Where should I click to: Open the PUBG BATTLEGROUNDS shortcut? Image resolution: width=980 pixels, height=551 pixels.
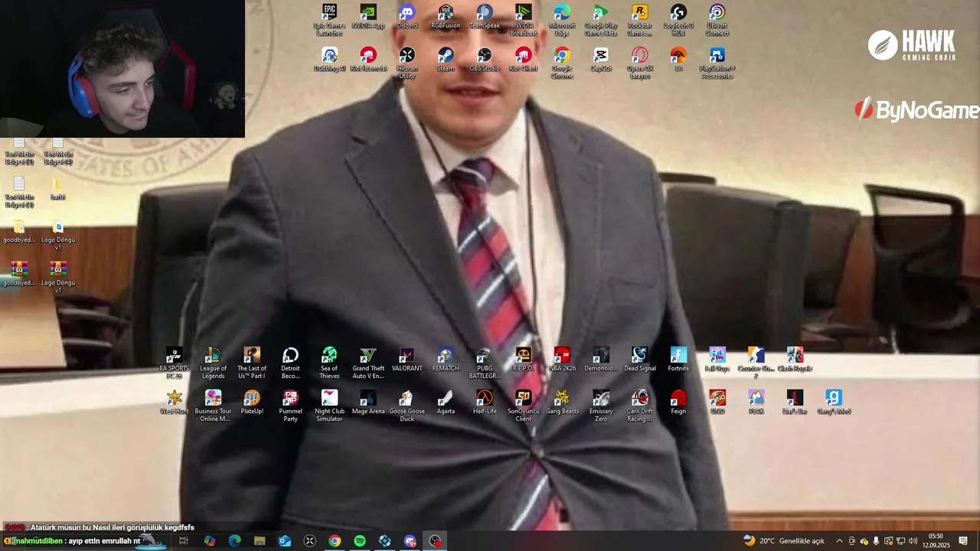point(485,363)
